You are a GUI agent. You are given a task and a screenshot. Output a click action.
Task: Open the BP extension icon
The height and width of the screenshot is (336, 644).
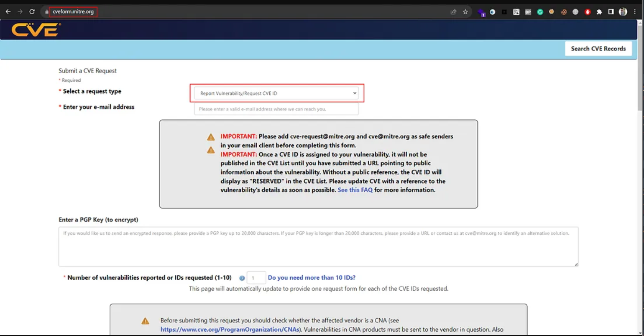528,12
